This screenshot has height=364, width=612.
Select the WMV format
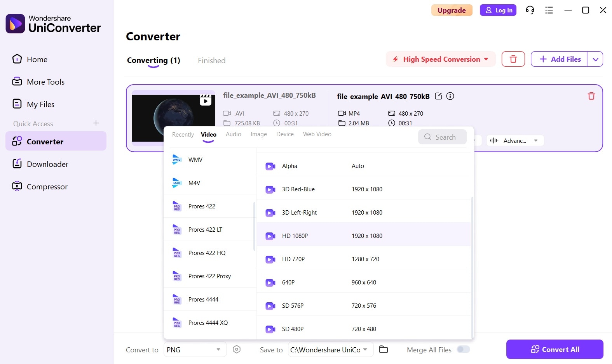point(210,159)
